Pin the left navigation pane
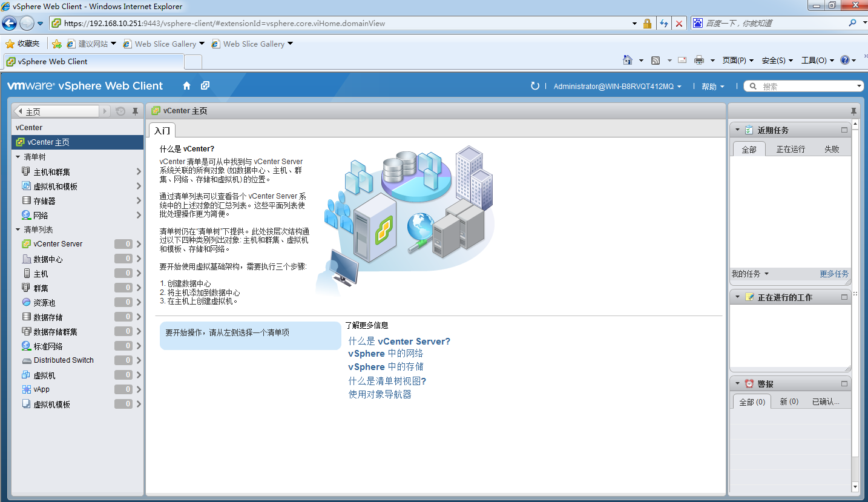Screen dimensions: 868x502 coord(136,111)
